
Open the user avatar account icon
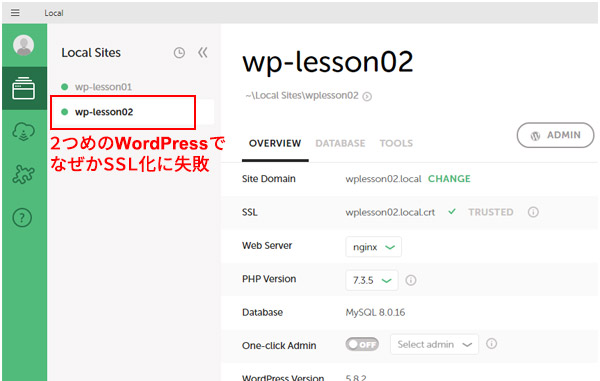pyautogui.click(x=24, y=45)
